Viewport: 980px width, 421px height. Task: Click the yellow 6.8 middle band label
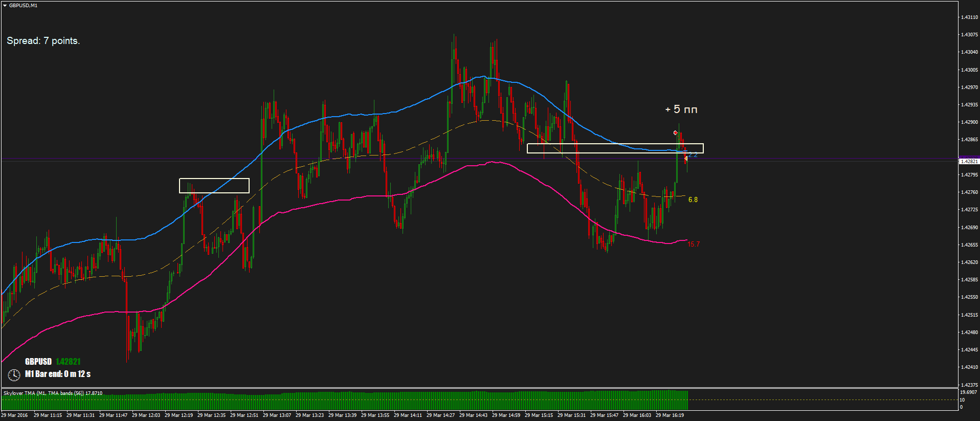(693, 200)
